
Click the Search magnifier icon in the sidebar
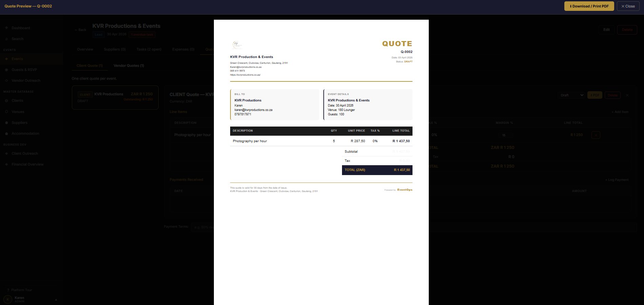tap(6, 39)
